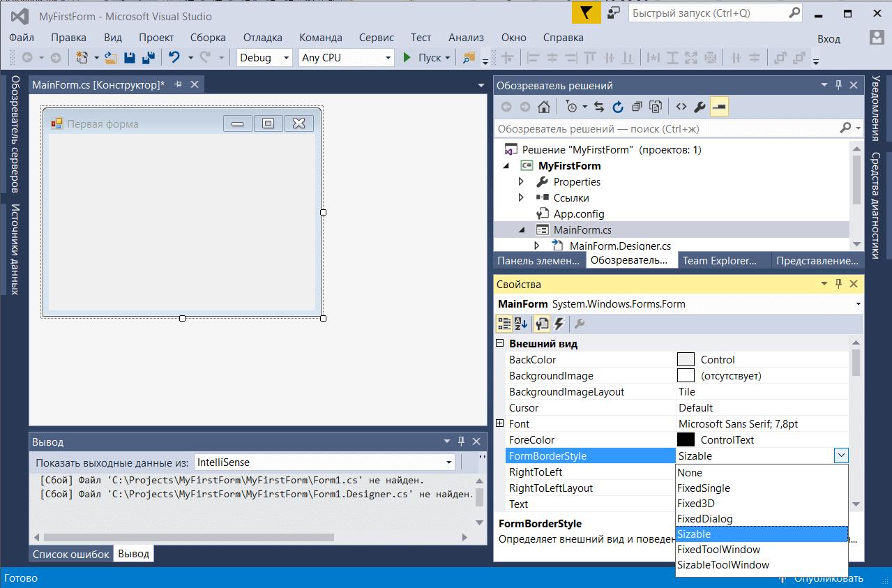Image resolution: width=892 pixels, height=588 pixels.
Task: Click the Collapse All icon in Solution Explorer
Action: 637,107
